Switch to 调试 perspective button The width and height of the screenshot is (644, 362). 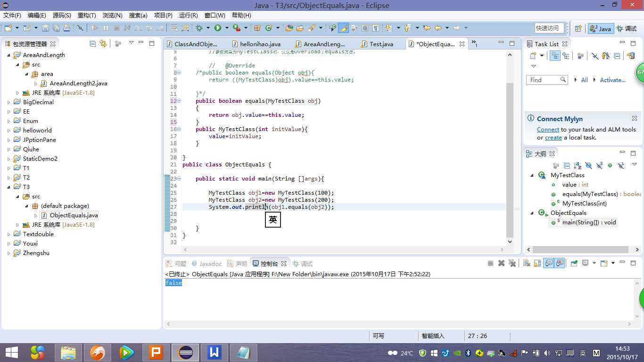coord(627,28)
